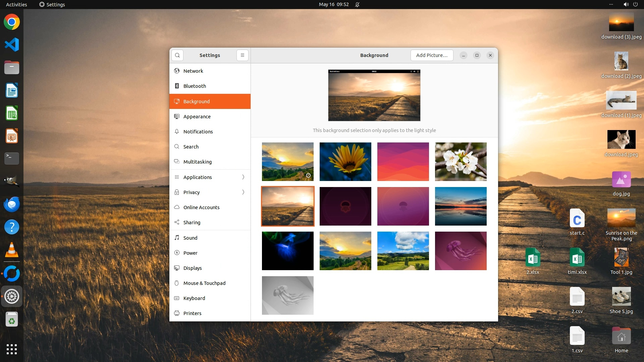
Task: Open the clock and date menu
Action: [x=333, y=4]
